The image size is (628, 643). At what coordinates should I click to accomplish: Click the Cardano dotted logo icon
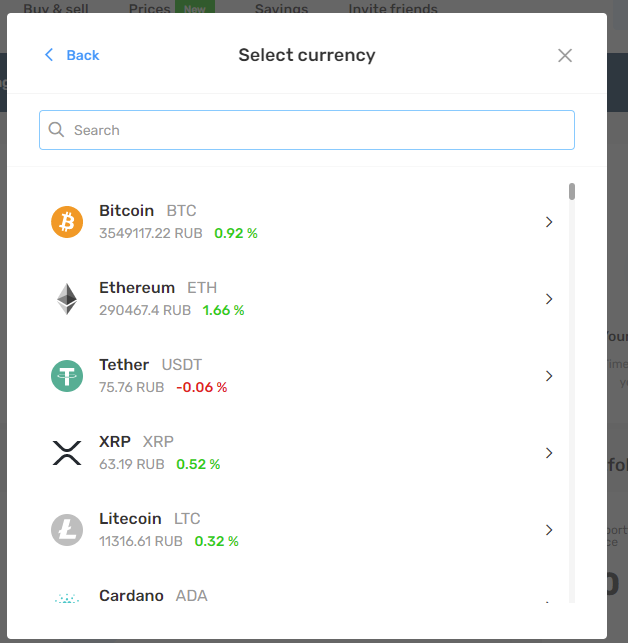tap(67, 598)
